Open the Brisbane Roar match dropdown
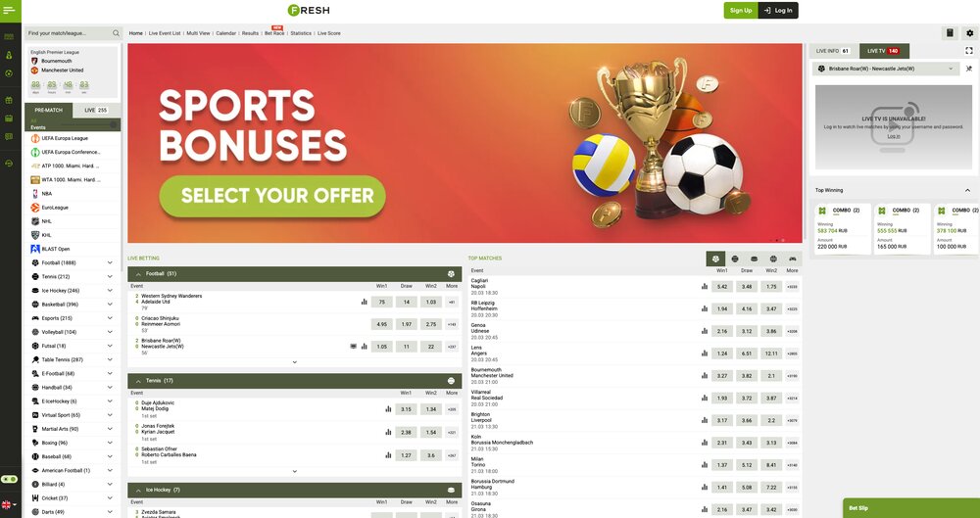980x518 pixels. coord(886,69)
